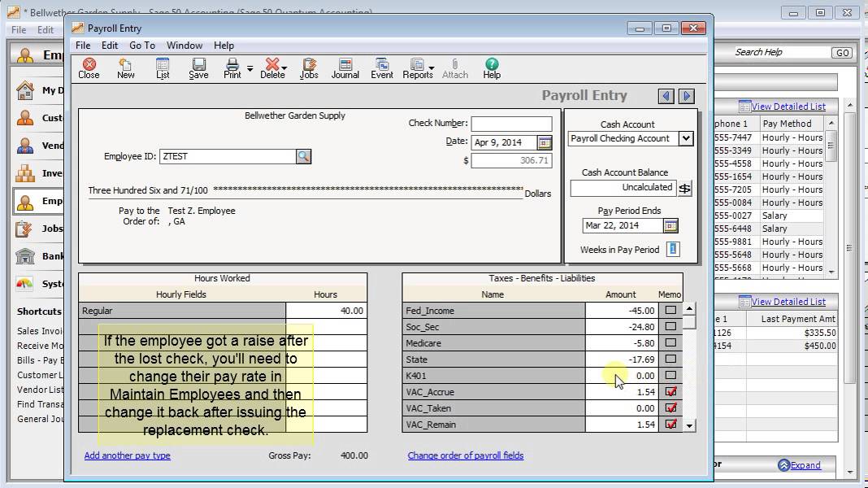Click the Check Number field

(511, 124)
